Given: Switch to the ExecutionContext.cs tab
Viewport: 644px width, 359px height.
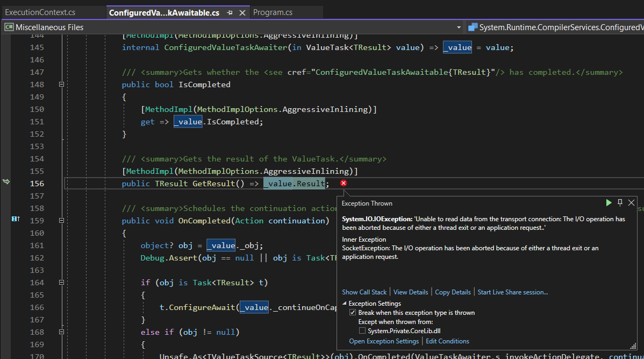Looking at the screenshot, I should click(40, 12).
